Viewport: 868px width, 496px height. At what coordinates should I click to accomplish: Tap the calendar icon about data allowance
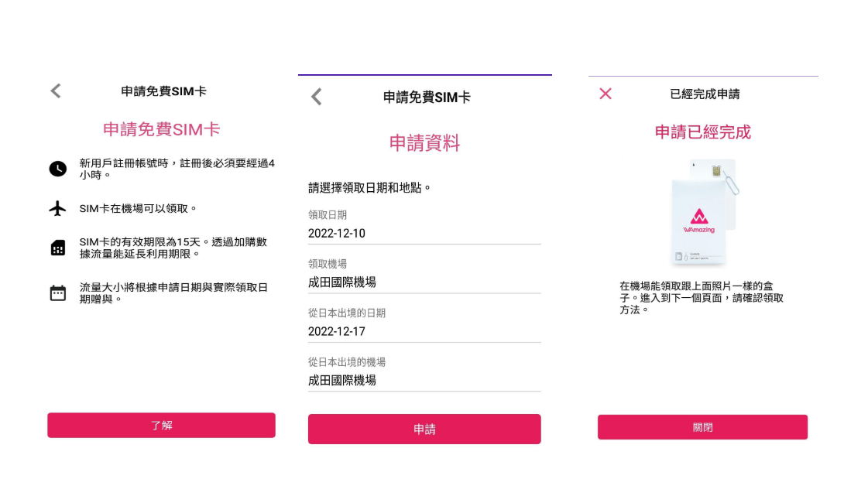coord(58,293)
